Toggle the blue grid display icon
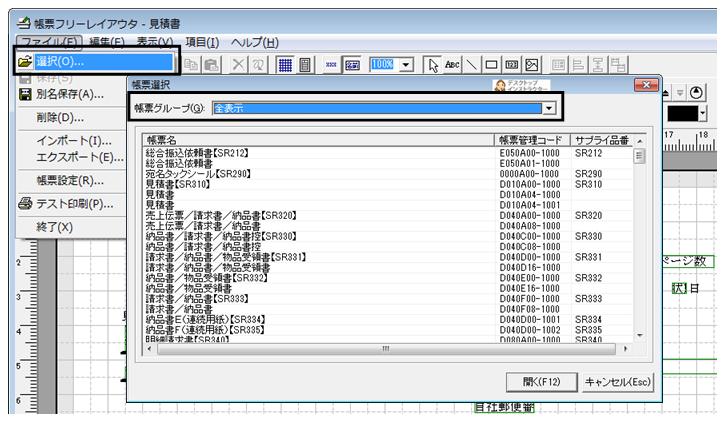726x428 pixels. [285, 65]
